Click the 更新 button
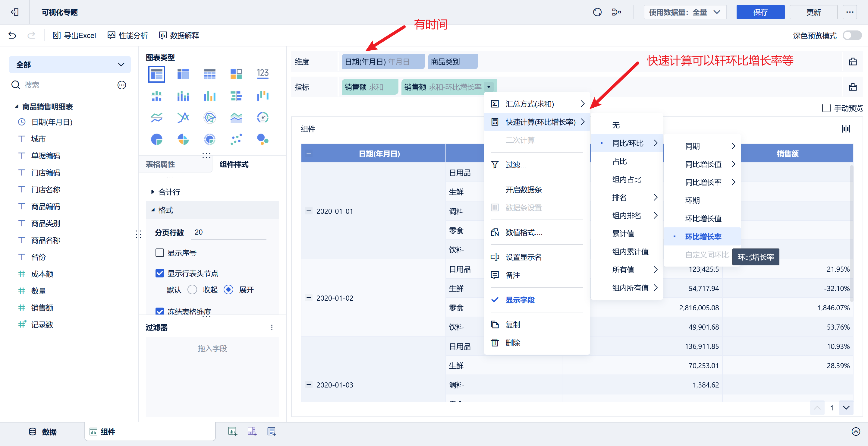 tap(813, 12)
